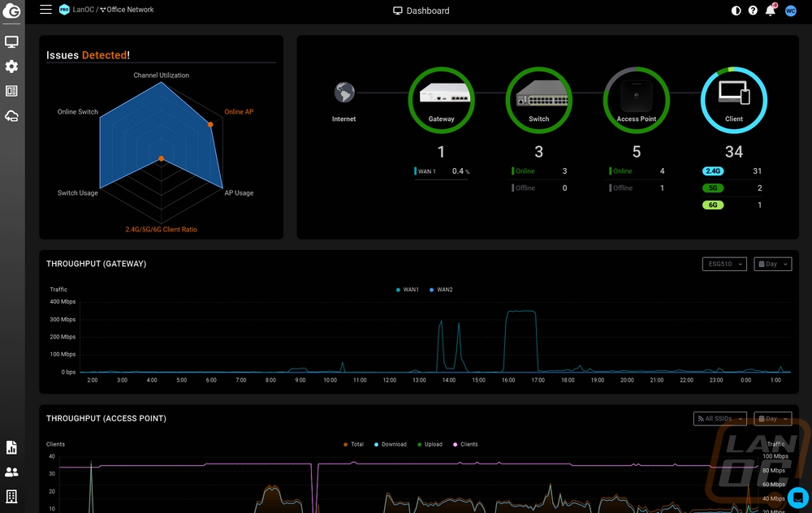The height and width of the screenshot is (513, 812).
Task: Toggle Download series in access point legend
Action: click(x=390, y=445)
